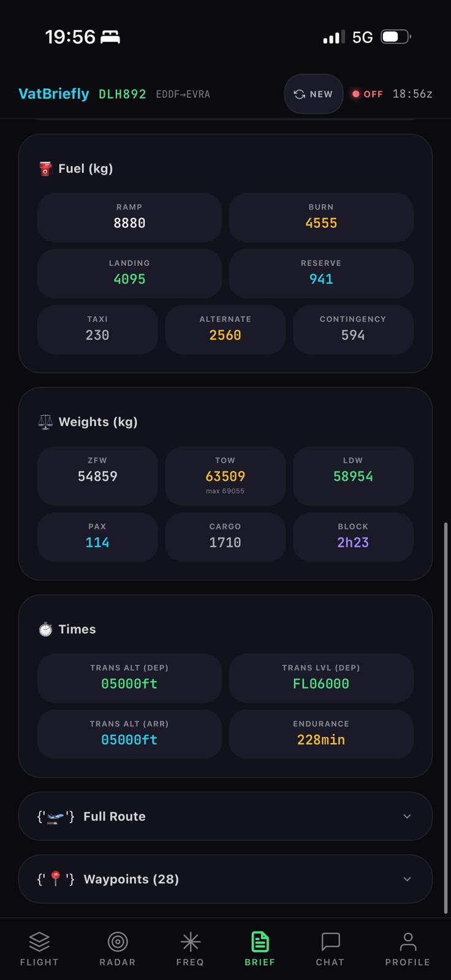The height and width of the screenshot is (980, 451).
Task: Tap the Ramp fuel 8880 card
Action: [129, 217]
